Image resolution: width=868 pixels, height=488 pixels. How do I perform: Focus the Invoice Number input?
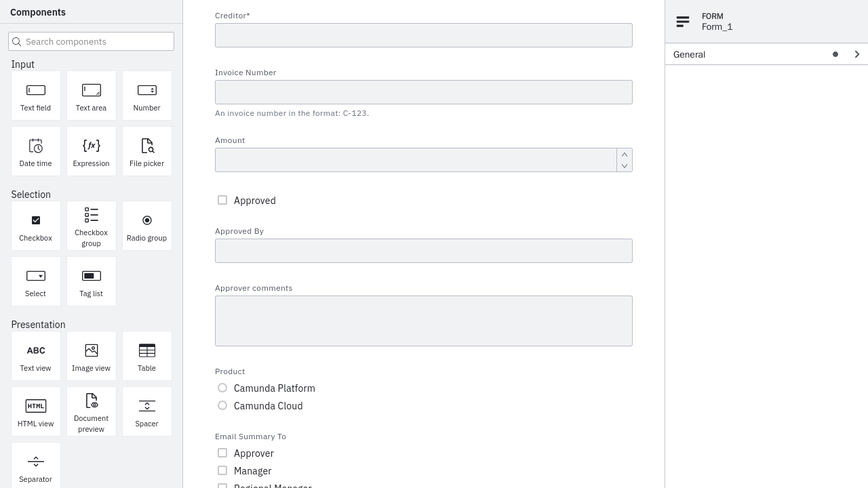pyautogui.click(x=424, y=92)
